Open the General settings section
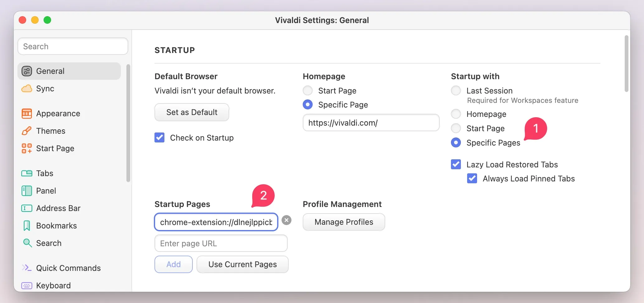The width and height of the screenshot is (644, 303). click(69, 71)
